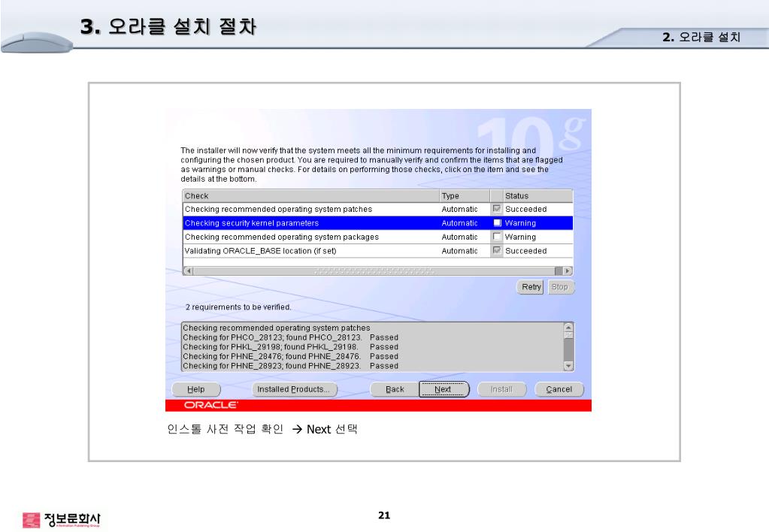Open Installed Products list

[x=294, y=389]
